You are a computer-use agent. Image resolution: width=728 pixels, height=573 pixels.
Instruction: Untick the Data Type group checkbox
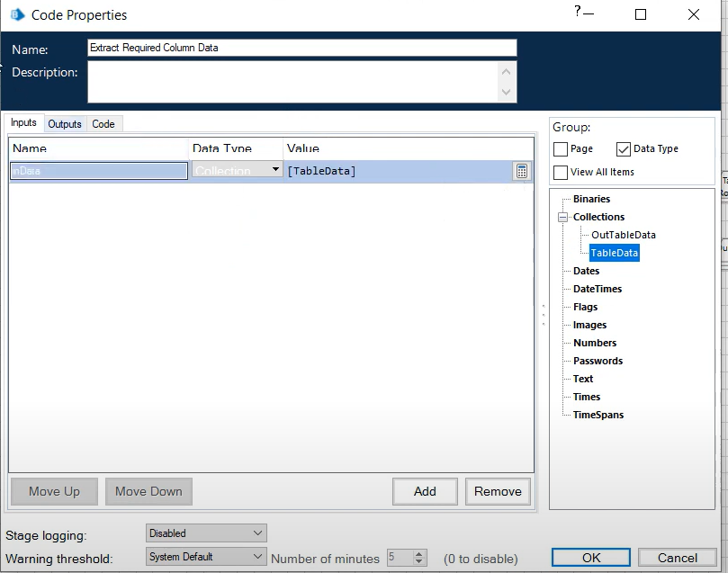click(623, 149)
